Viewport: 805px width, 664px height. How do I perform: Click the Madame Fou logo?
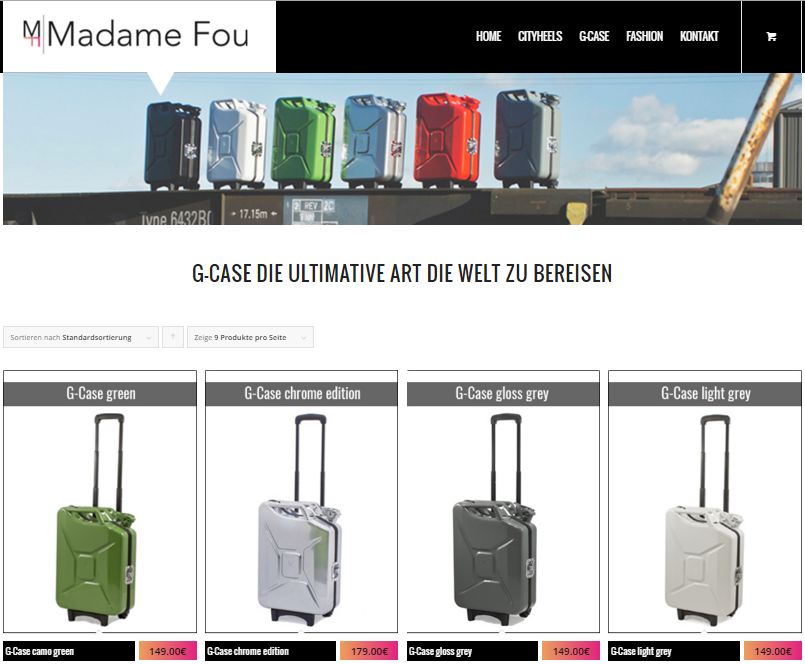click(x=136, y=35)
